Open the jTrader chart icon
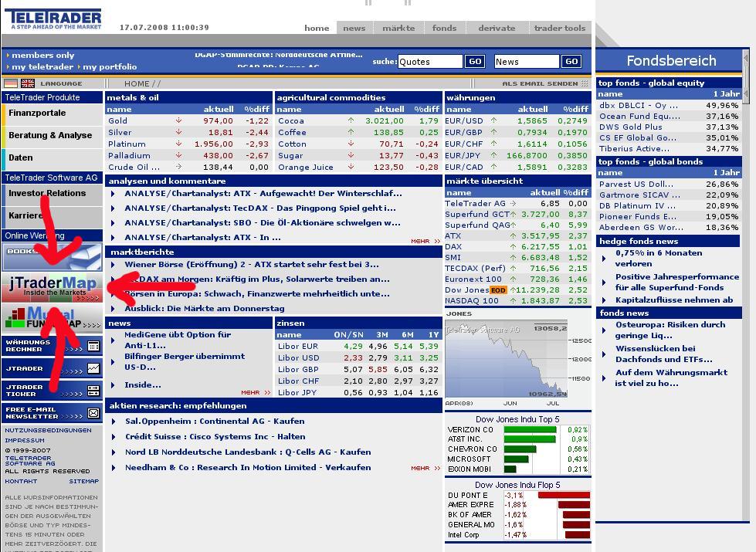 93,369
